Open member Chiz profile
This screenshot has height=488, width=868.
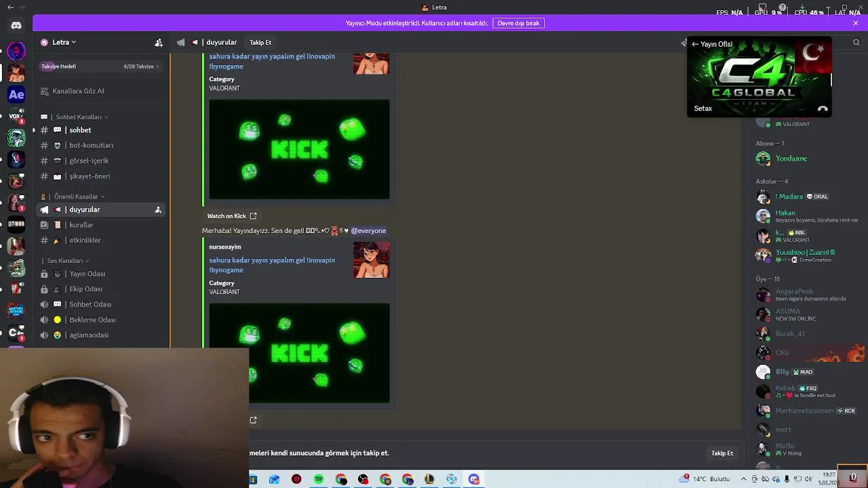(x=807, y=352)
